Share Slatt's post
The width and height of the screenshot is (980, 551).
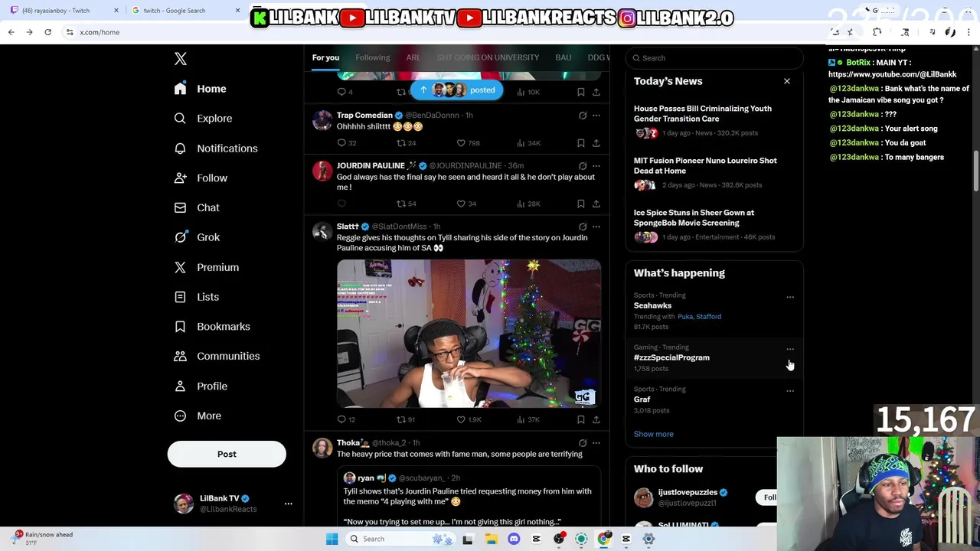point(596,419)
